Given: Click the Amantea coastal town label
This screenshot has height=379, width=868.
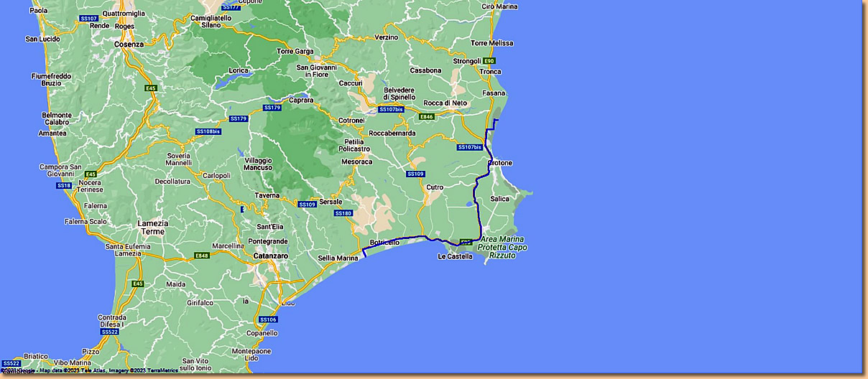Looking at the screenshot, I should 52,133.
